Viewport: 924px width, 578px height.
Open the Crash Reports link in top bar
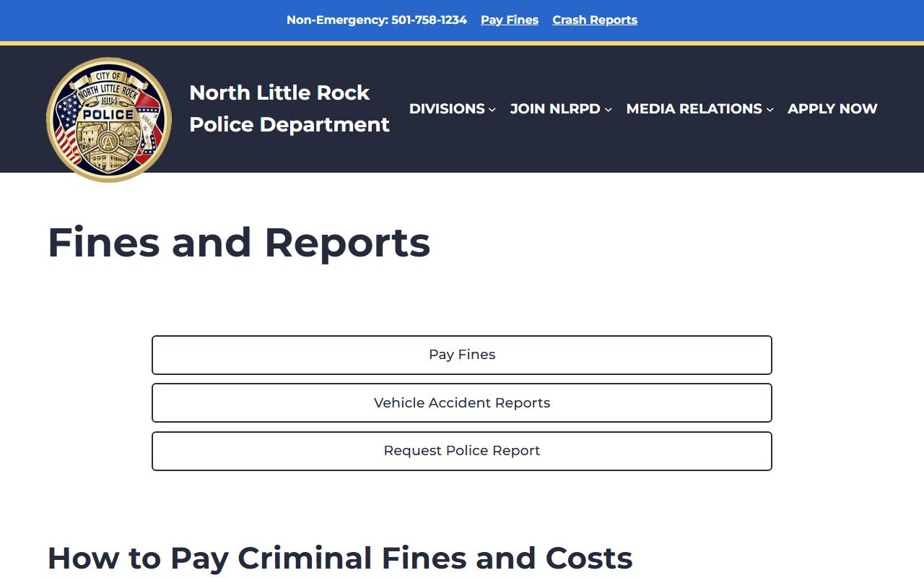click(595, 20)
